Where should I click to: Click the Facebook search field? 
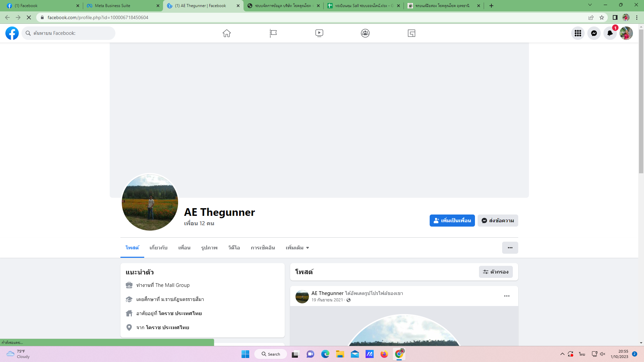(69, 33)
